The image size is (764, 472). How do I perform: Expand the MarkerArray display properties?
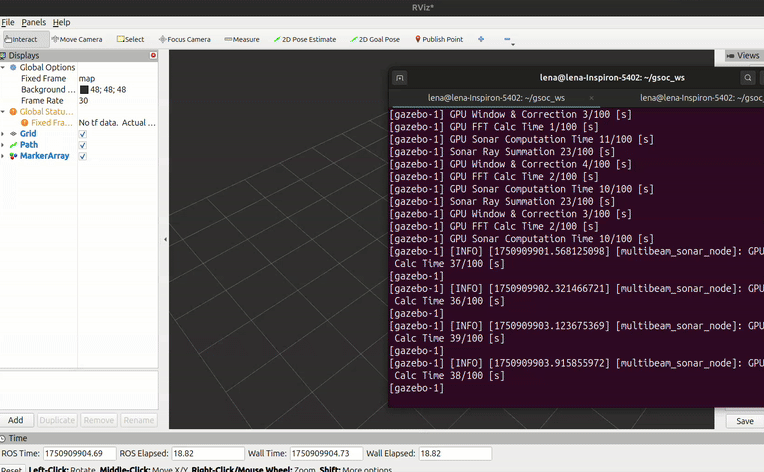[x=3, y=156]
